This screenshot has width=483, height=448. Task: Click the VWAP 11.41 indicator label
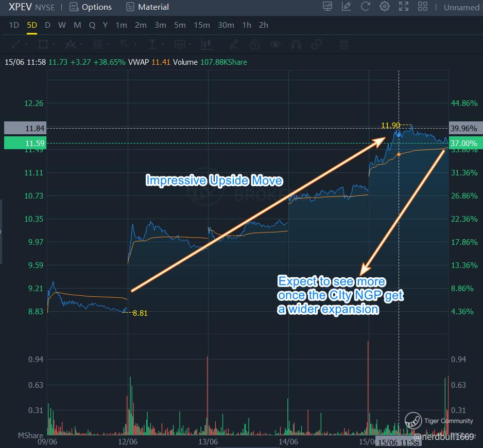(x=149, y=62)
